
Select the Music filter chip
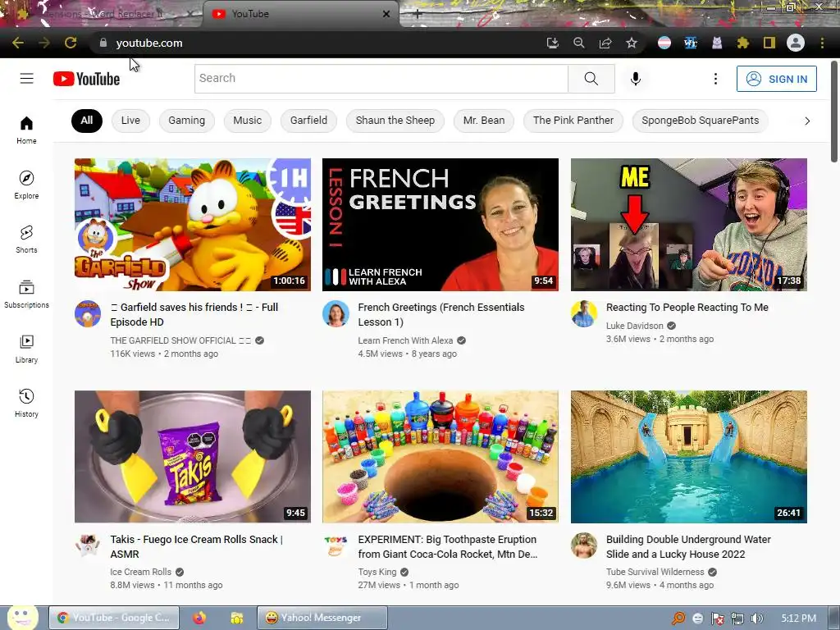248,121
